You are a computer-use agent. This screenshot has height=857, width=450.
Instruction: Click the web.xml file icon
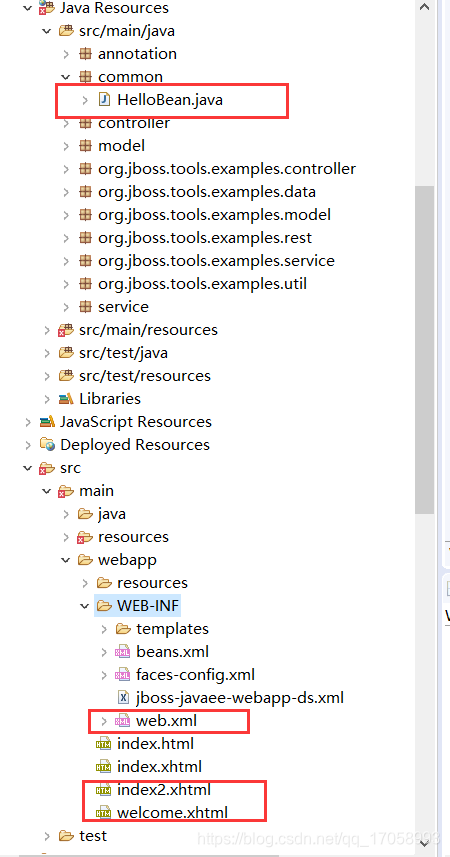coord(122,721)
